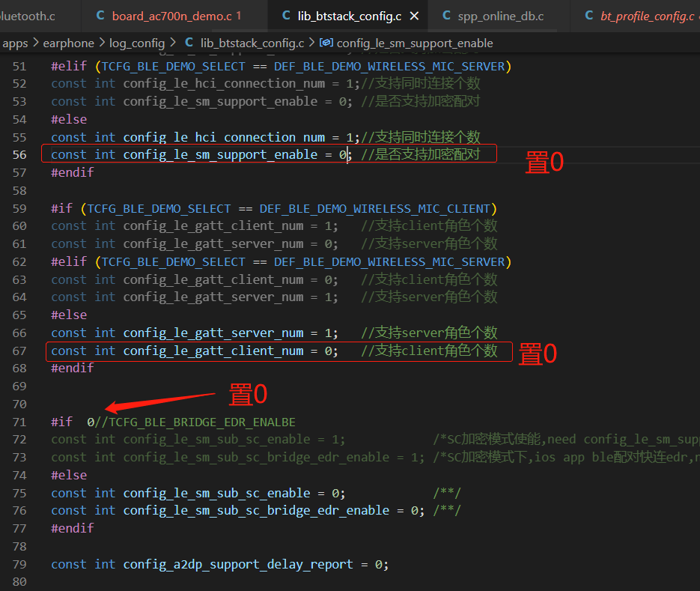Click line number 56 in the gutter
Viewport: 700px width, 591px height.
coord(19,154)
